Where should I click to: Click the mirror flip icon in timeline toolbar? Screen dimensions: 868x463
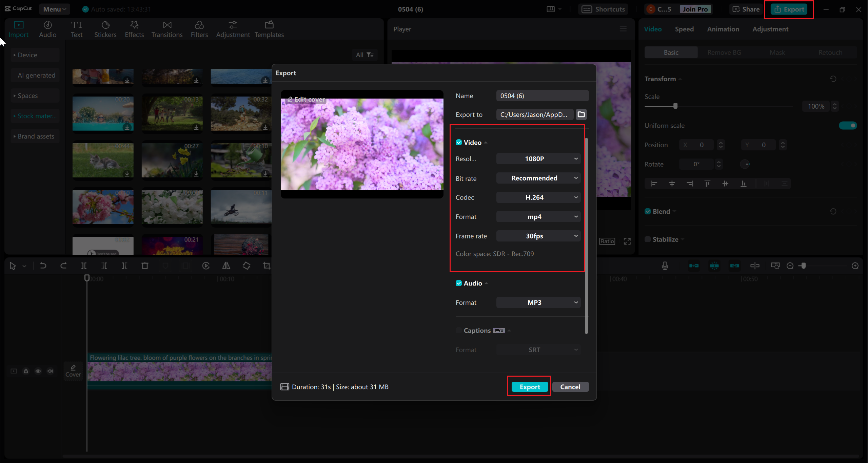click(226, 266)
